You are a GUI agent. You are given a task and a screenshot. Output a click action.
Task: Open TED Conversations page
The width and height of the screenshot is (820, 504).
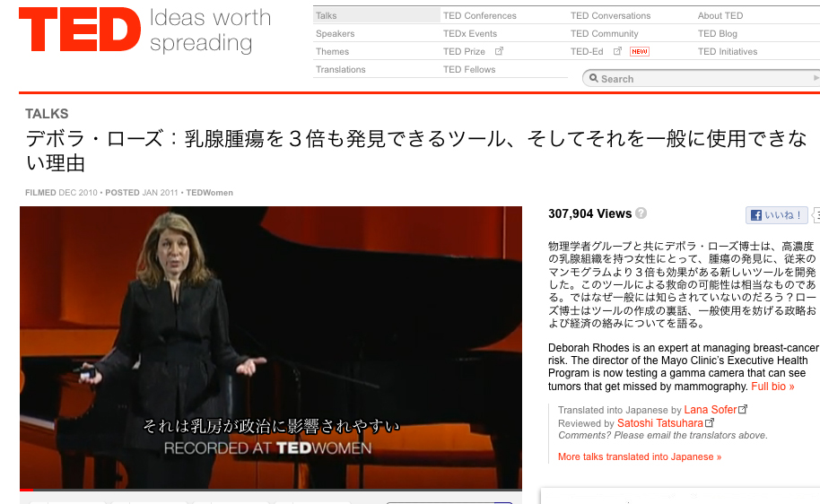point(610,15)
